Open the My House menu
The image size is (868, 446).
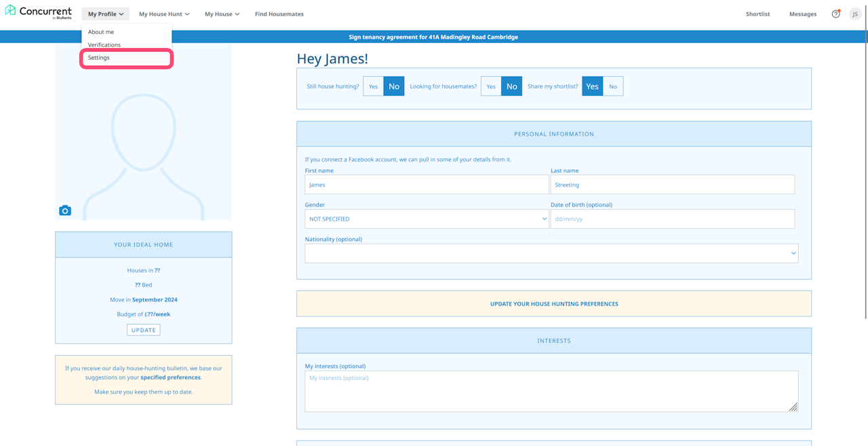222,14
